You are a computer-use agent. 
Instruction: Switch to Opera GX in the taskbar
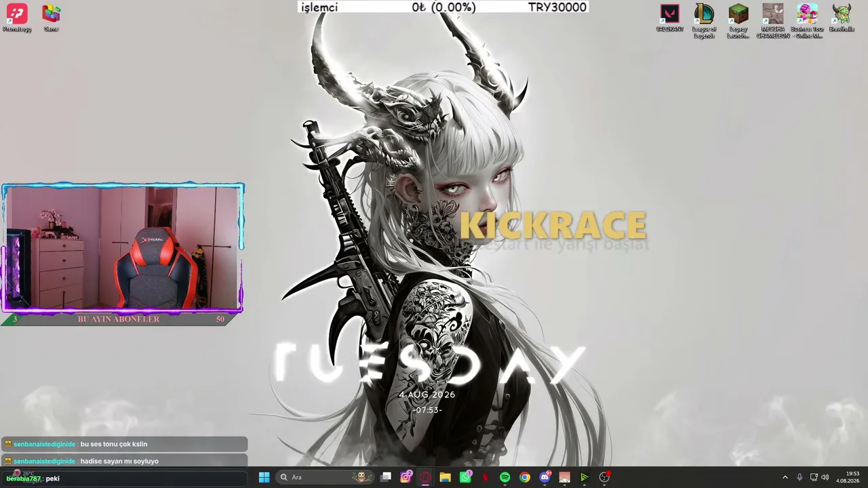425,477
